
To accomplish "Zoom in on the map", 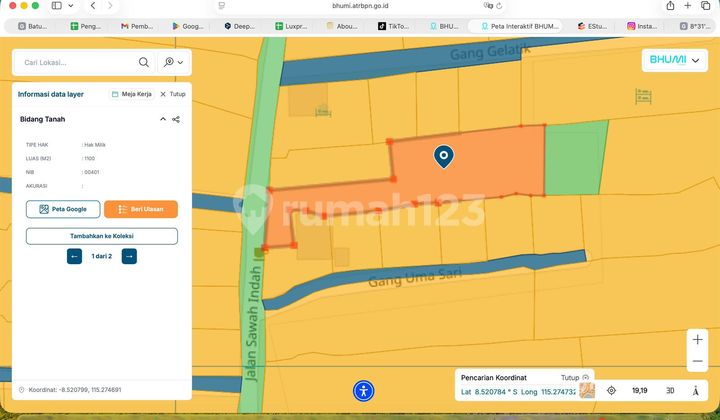I will [697, 340].
